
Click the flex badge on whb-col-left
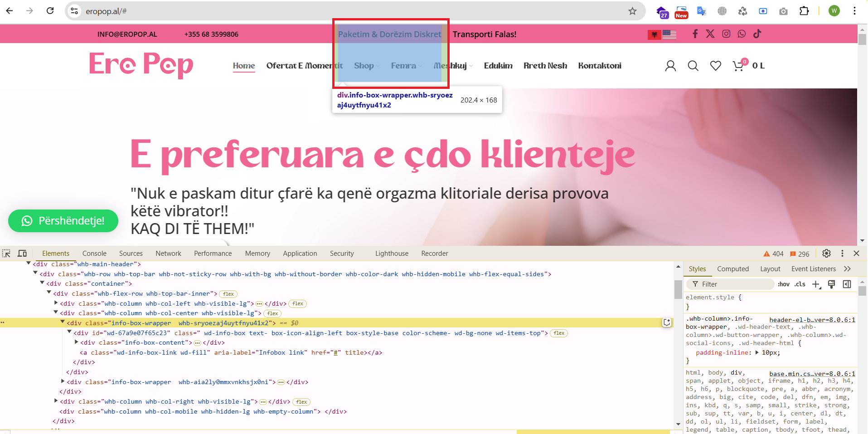[298, 304]
